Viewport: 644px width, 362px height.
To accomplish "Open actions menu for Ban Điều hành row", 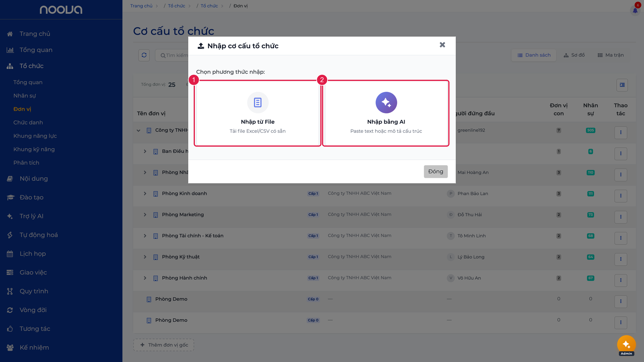I will point(621,153).
